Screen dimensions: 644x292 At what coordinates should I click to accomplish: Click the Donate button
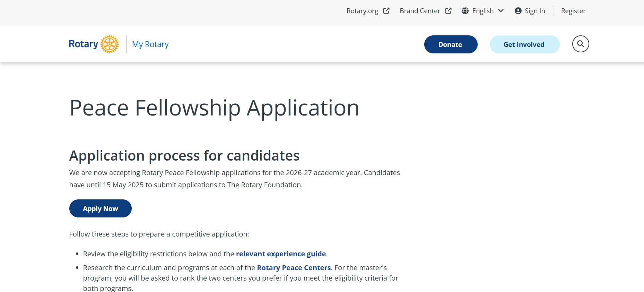pos(451,44)
